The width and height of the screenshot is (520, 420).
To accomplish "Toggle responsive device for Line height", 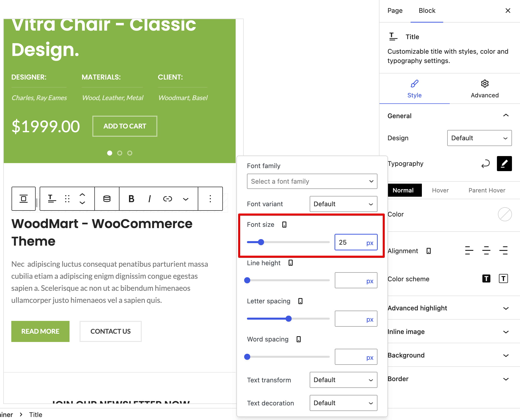I will coord(291,263).
